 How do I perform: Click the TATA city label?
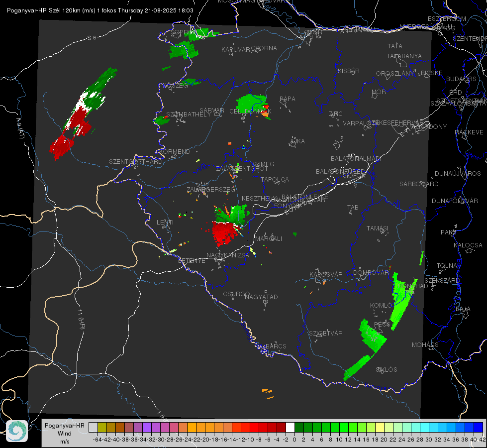pos(395,46)
